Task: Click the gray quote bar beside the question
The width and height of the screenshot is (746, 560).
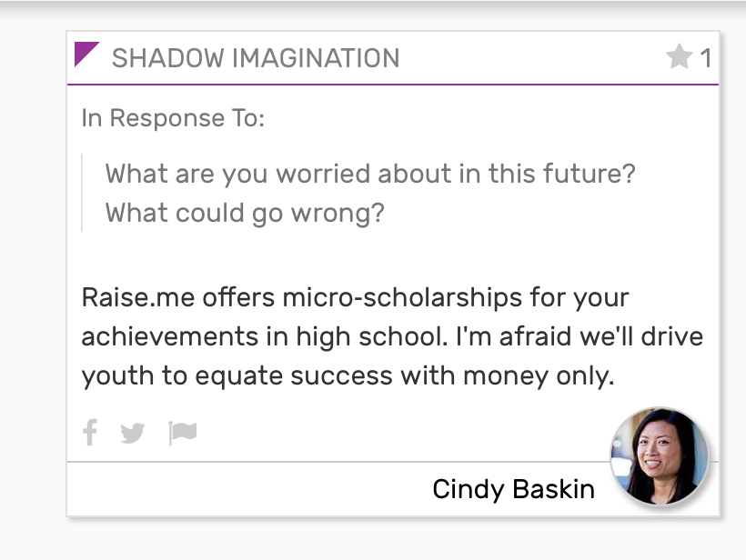Action: click(82, 193)
